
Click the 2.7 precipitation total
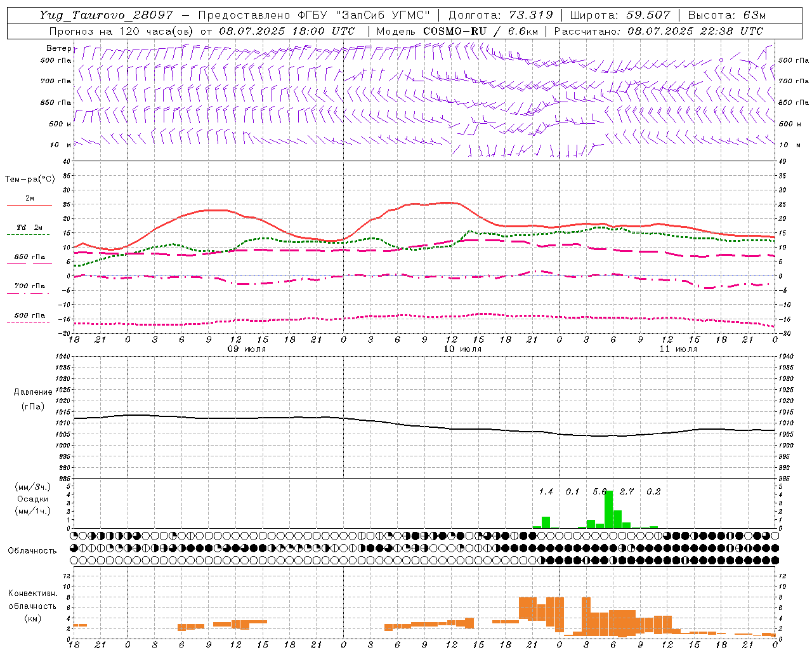click(626, 491)
